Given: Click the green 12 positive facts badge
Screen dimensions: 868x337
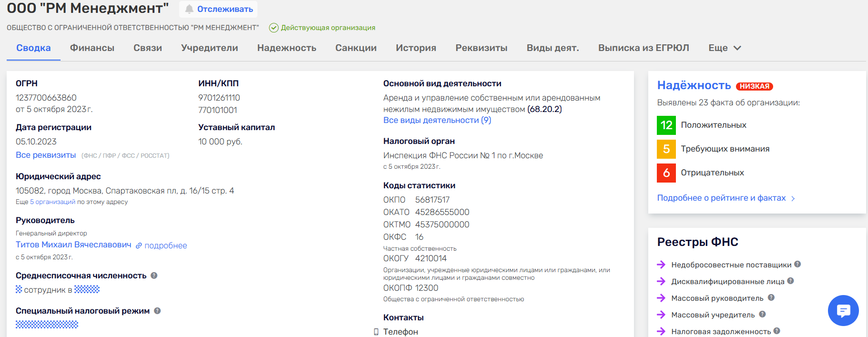Looking at the screenshot, I should pyautogui.click(x=666, y=125).
